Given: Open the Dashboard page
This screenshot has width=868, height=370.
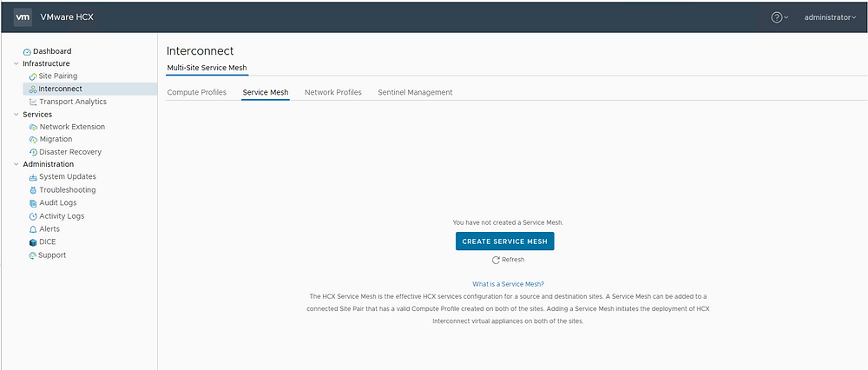Looking at the screenshot, I should click(x=52, y=51).
